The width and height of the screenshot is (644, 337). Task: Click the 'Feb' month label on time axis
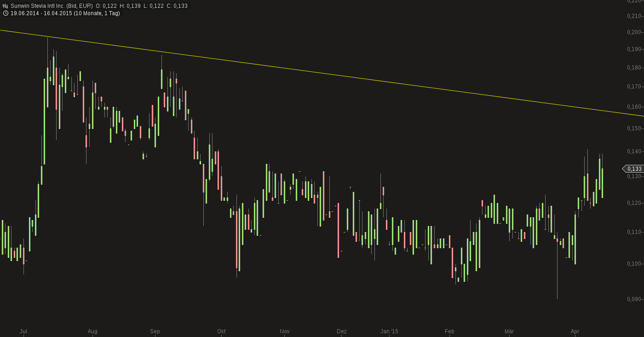[x=449, y=331]
